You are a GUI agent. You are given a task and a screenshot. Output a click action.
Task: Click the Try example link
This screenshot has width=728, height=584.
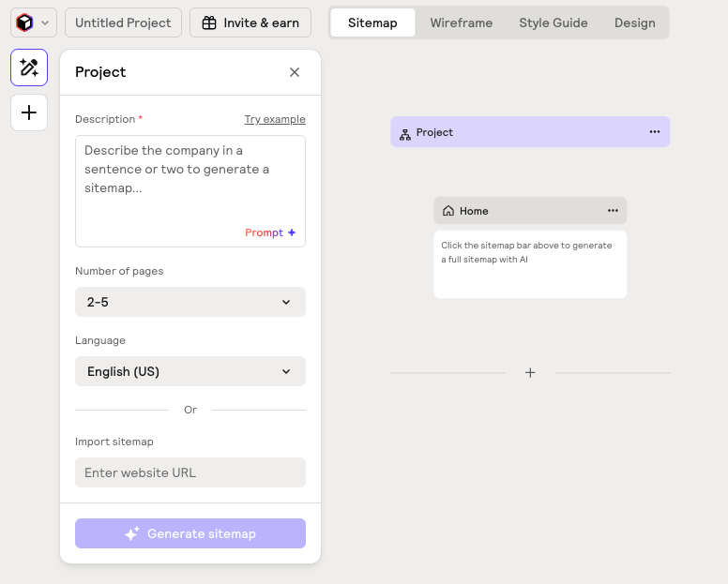click(275, 119)
